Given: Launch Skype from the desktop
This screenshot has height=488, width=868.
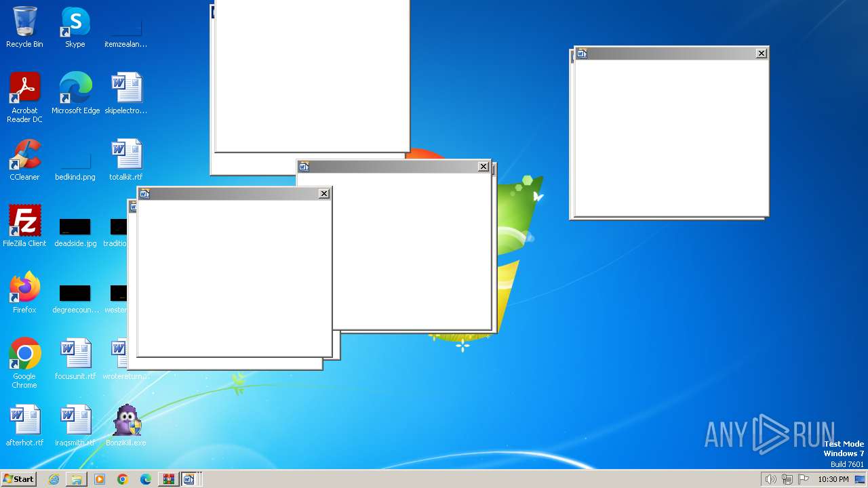Looking at the screenshot, I should [75, 28].
